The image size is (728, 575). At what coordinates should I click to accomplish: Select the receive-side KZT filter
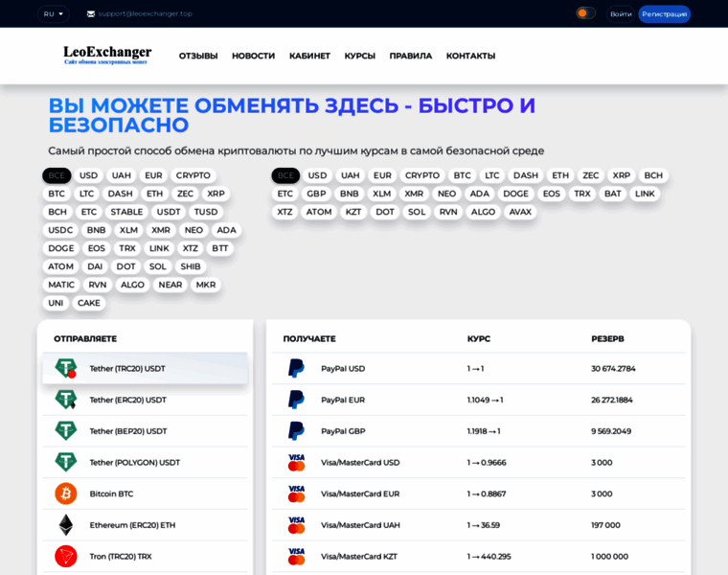click(353, 212)
